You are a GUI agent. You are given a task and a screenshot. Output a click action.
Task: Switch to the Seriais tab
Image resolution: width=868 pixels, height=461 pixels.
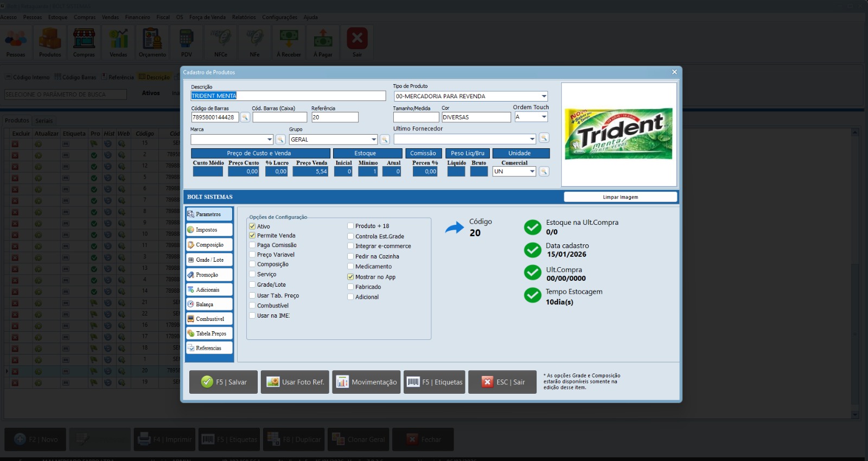point(44,121)
